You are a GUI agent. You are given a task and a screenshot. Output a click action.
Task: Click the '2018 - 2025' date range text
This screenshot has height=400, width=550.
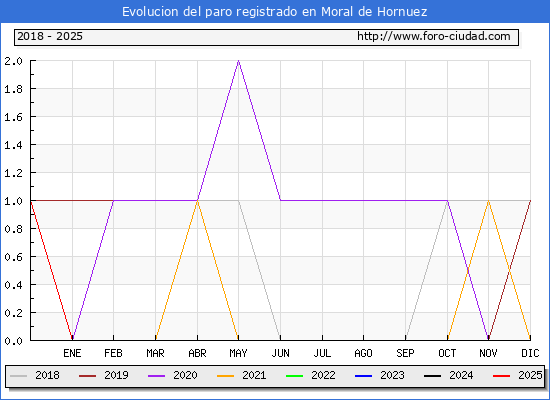50,36
